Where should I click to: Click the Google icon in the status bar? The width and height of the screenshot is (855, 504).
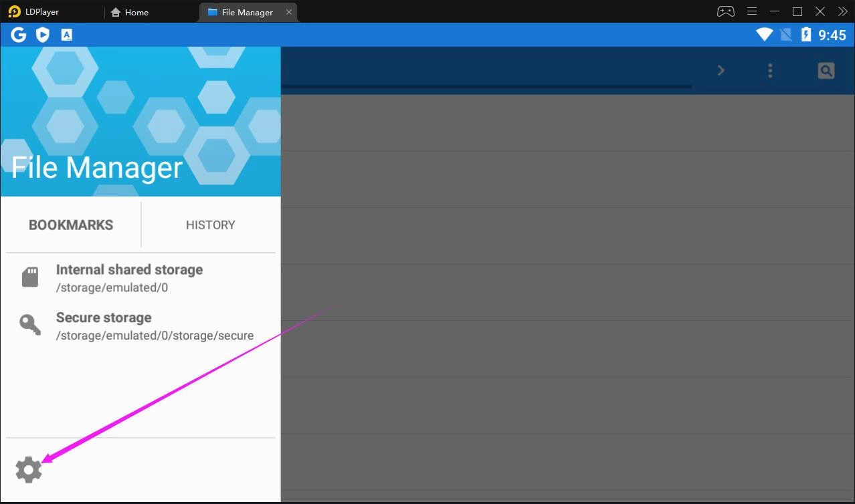(18, 34)
